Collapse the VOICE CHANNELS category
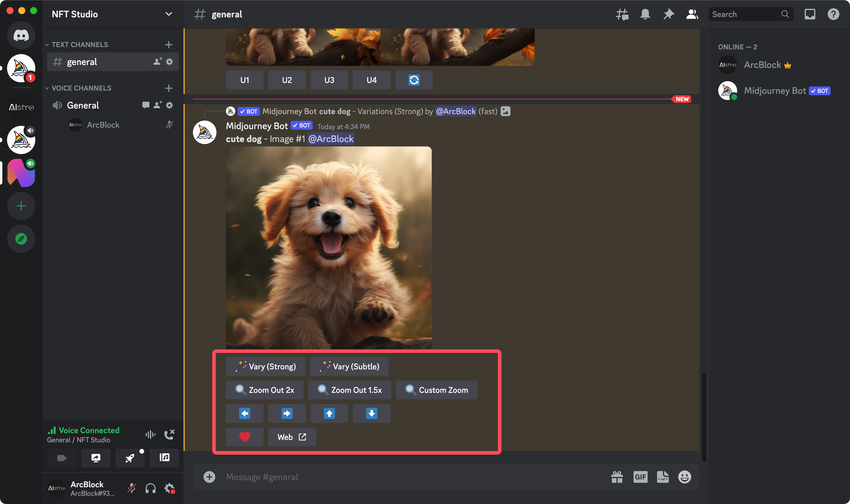 81,88
